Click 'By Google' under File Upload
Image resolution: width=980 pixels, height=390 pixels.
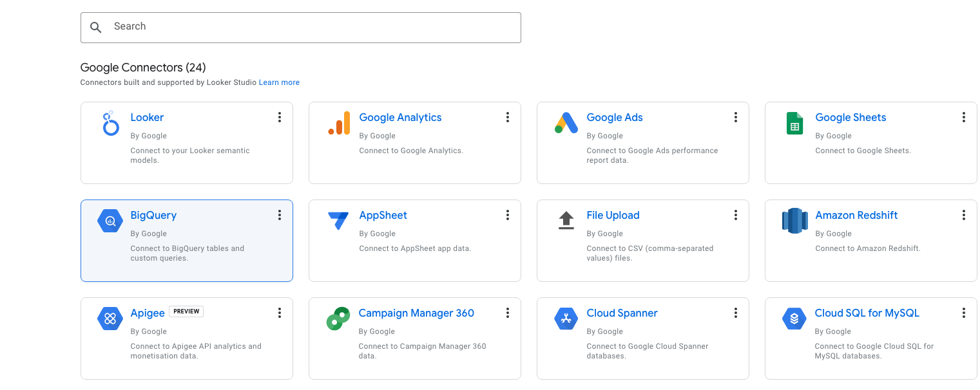605,234
